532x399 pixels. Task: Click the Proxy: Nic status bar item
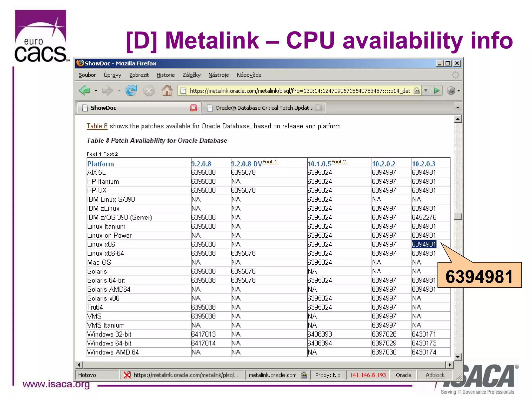pos(328,375)
